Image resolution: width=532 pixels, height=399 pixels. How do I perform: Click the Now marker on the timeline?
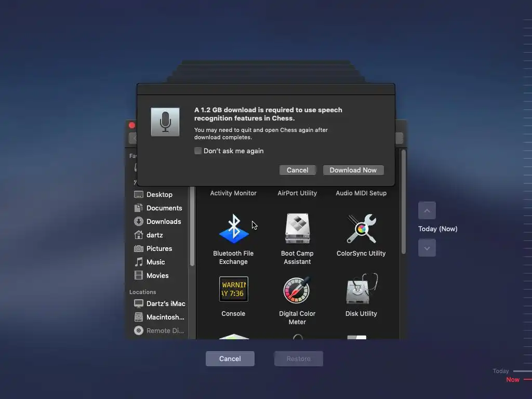(513, 380)
